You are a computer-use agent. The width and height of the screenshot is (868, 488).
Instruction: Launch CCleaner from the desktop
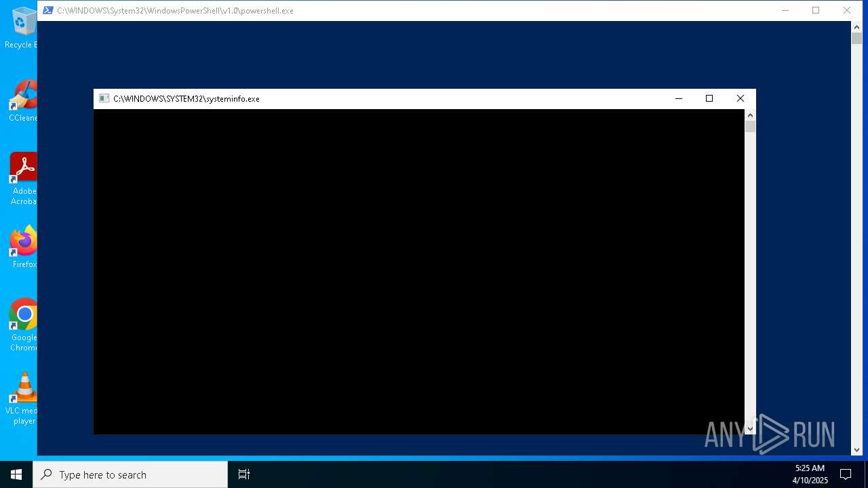point(23,100)
